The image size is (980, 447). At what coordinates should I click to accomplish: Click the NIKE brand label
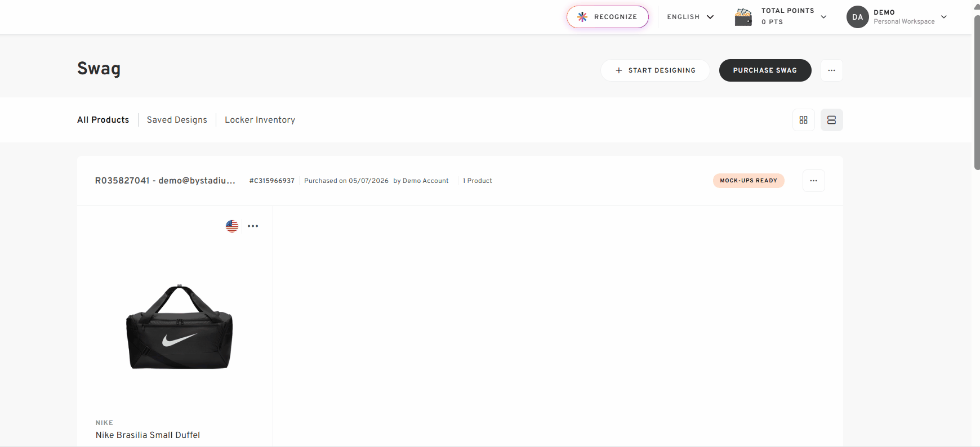tap(104, 423)
